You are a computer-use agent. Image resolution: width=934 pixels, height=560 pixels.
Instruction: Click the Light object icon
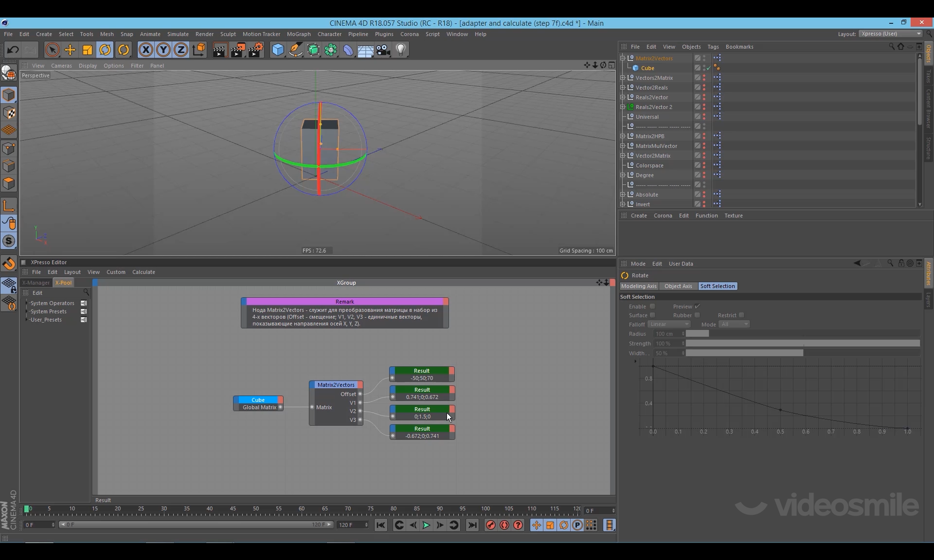pyautogui.click(x=401, y=50)
